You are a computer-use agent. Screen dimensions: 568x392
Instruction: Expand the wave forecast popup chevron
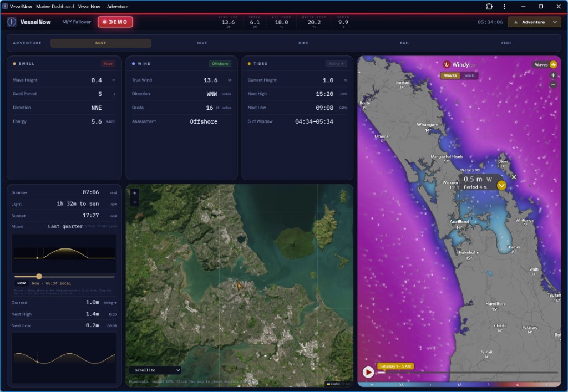tap(501, 185)
